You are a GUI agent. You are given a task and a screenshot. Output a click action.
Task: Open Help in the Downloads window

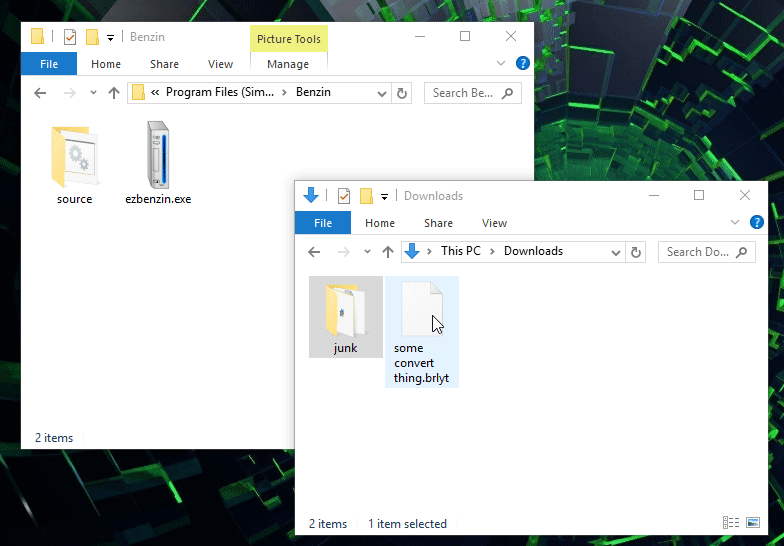pyautogui.click(x=756, y=222)
